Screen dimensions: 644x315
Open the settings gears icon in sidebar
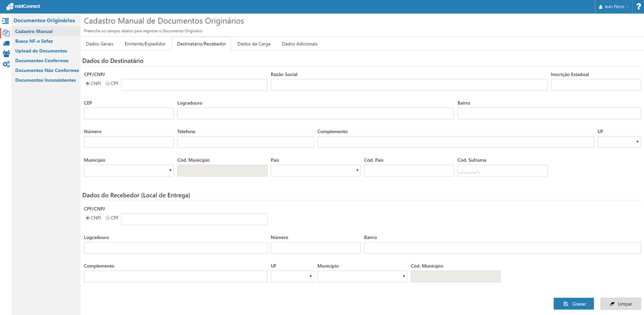6,65
